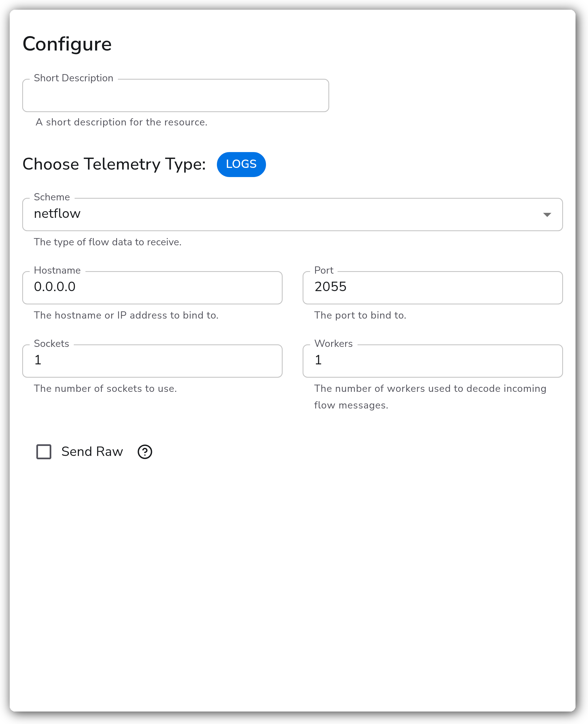Select the LOGS telemetry type chip
Screen dimensions: 588x724
[x=241, y=164]
